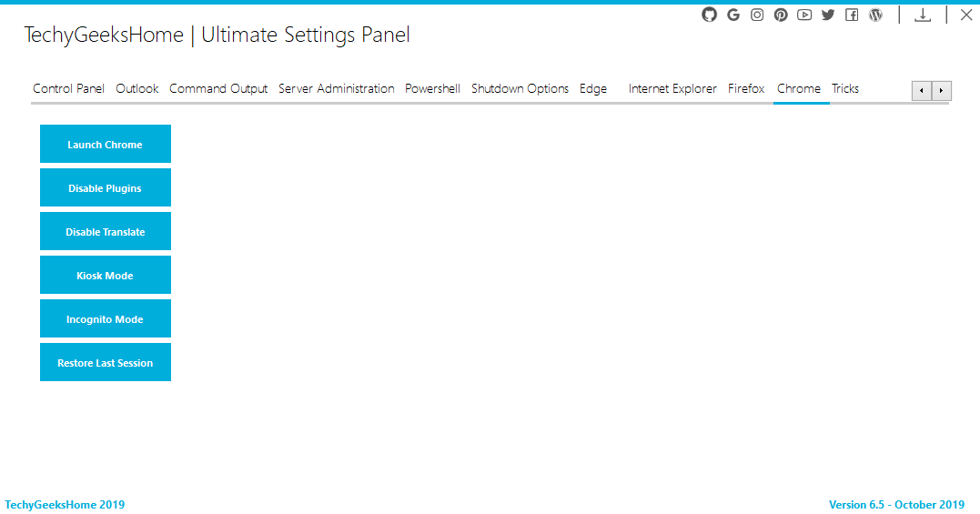Viewport: 980px width, 514px height.
Task: Select the Internet Explorer tab
Action: [672, 88]
